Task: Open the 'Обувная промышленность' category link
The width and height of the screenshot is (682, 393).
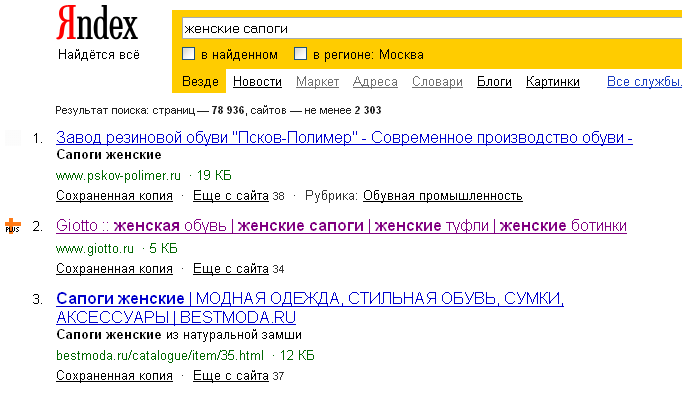Action: tap(443, 196)
